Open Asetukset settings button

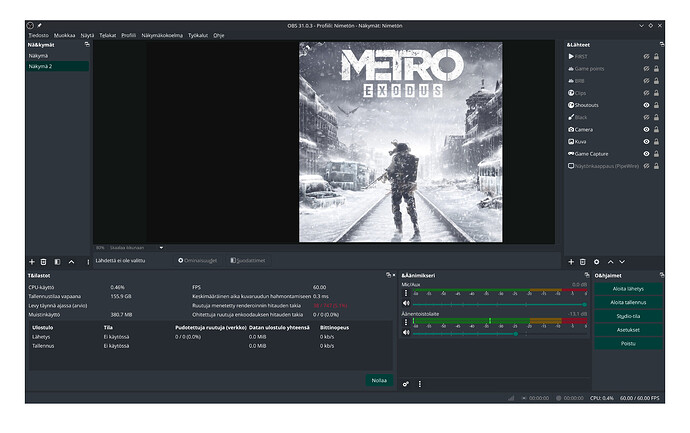tap(628, 330)
